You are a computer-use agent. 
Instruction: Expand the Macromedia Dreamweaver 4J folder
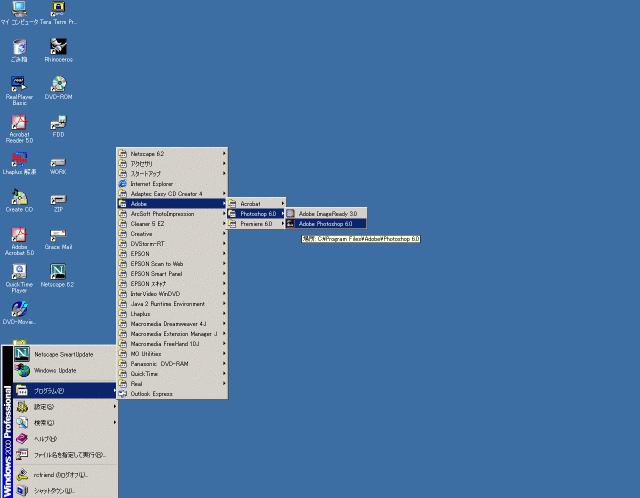tap(172, 324)
